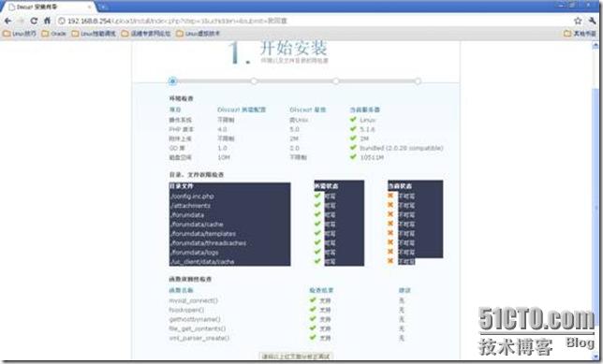
Task: Close the Discuz installation tab
Action: coord(90,7)
